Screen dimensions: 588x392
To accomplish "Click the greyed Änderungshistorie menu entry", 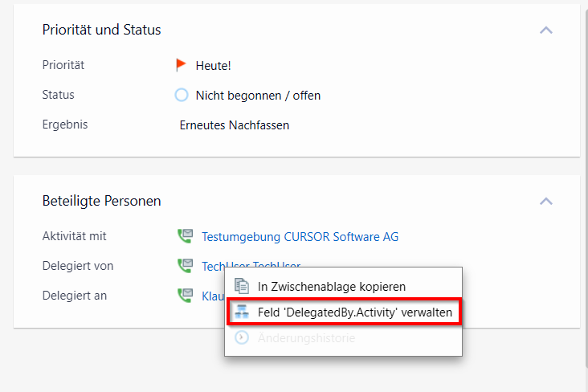I will click(343, 338).
